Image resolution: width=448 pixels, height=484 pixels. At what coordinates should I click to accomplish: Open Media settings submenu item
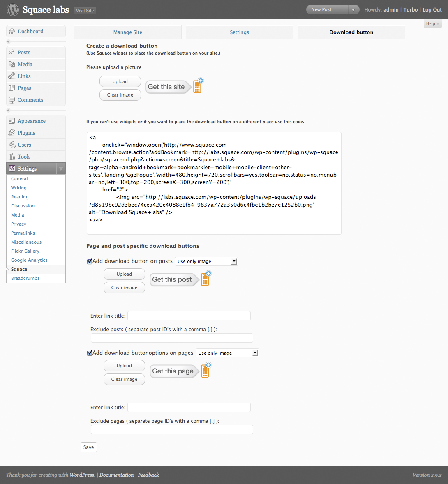click(x=18, y=215)
